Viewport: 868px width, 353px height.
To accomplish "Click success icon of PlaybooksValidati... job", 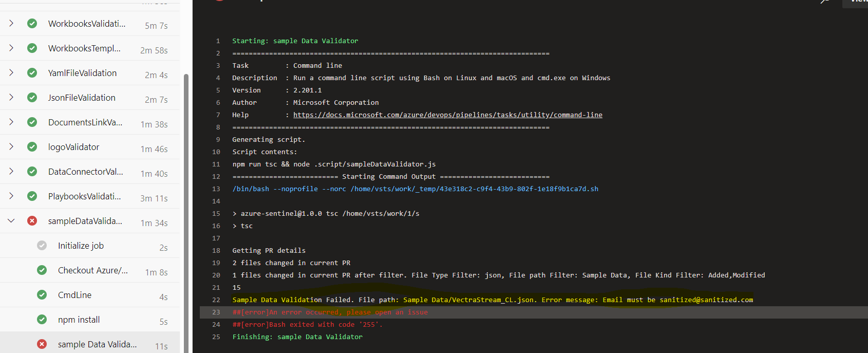I will click(32, 196).
